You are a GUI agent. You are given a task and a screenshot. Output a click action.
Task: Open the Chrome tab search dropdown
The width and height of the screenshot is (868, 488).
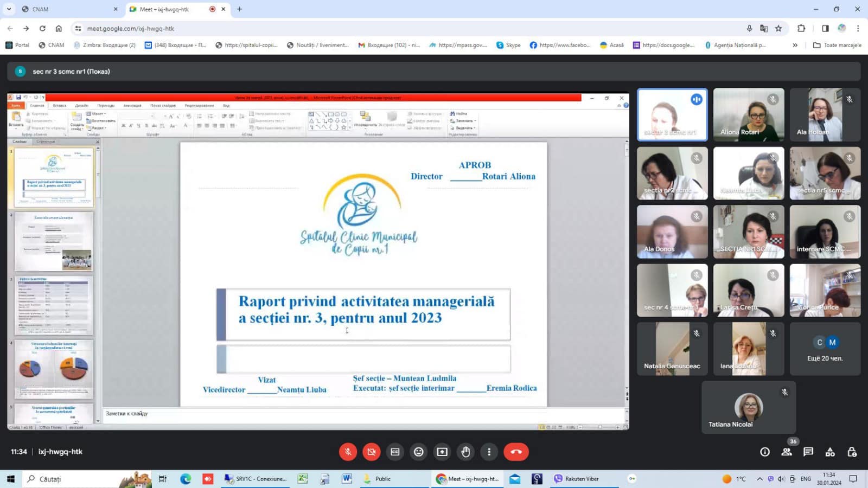click(x=9, y=9)
